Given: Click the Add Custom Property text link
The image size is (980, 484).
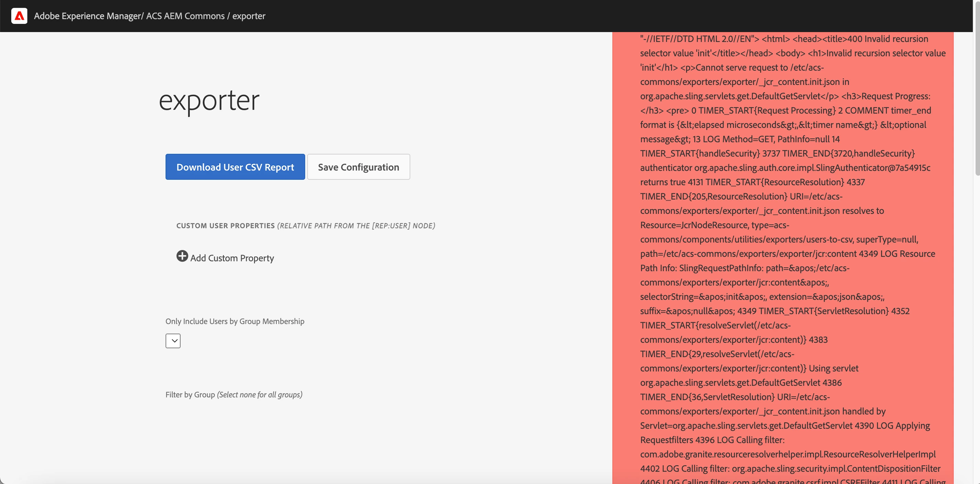Looking at the screenshot, I should coord(232,258).
